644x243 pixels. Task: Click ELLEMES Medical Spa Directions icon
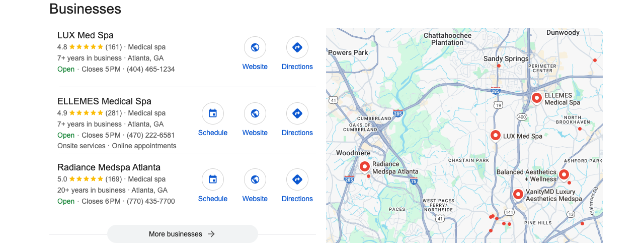point(297,113)
